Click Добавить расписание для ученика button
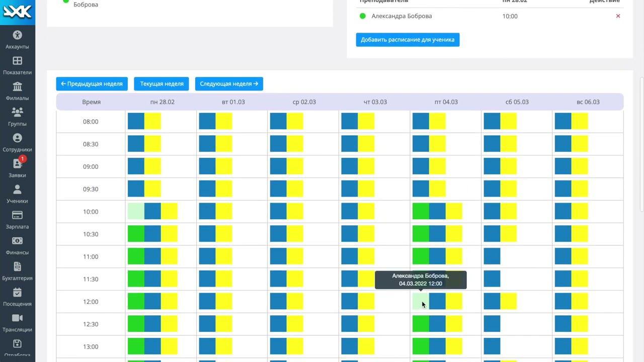644x362 pixels. pyautogui.click(x=408, y=40)
